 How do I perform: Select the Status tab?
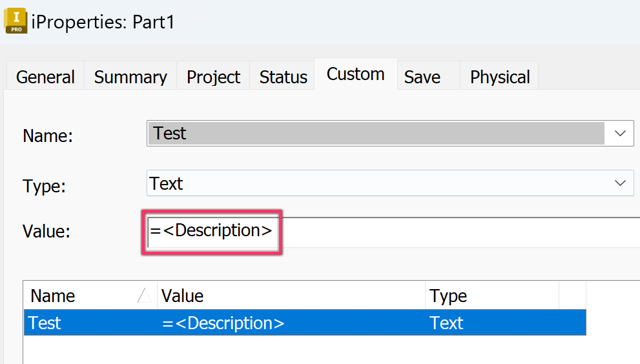coord(283,76)
